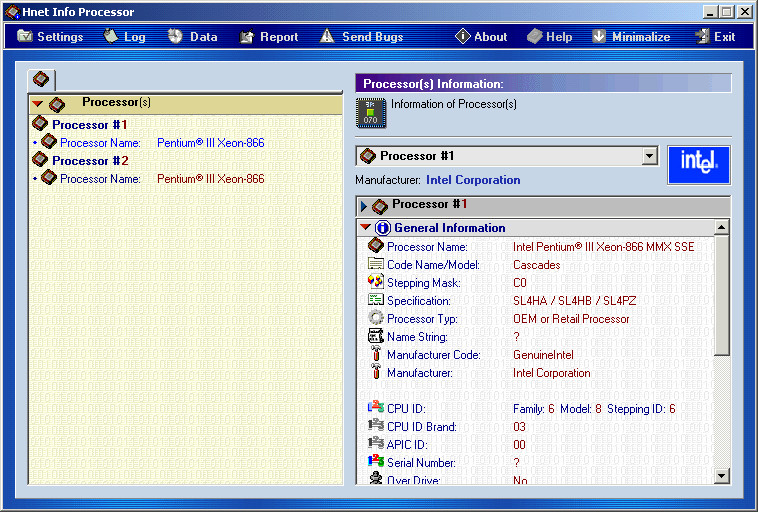
Task: Click the Processor Name chip icon in details
Action: tap(376, 246)
